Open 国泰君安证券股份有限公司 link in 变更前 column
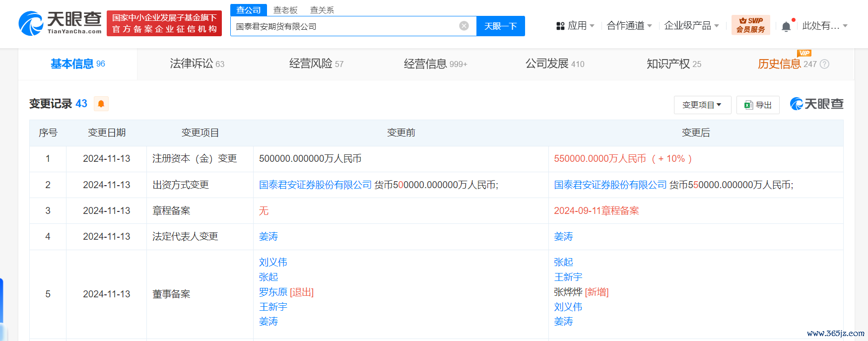 coord(315,185)
